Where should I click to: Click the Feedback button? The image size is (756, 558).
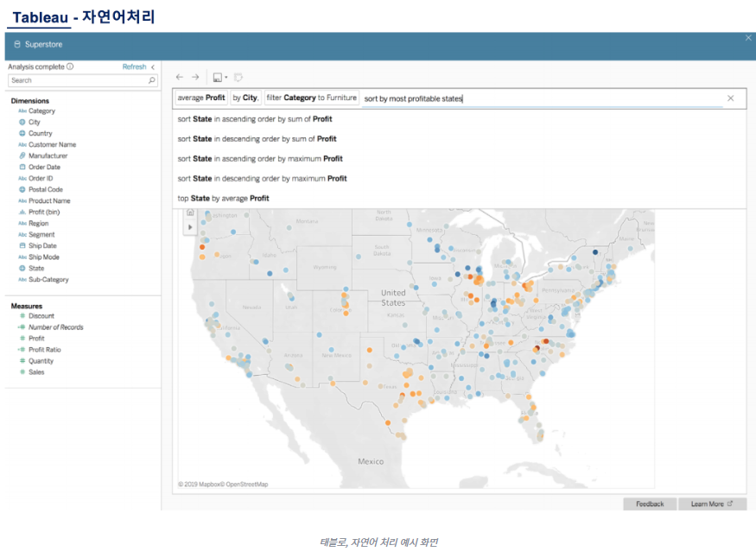[x=650, y=504]
